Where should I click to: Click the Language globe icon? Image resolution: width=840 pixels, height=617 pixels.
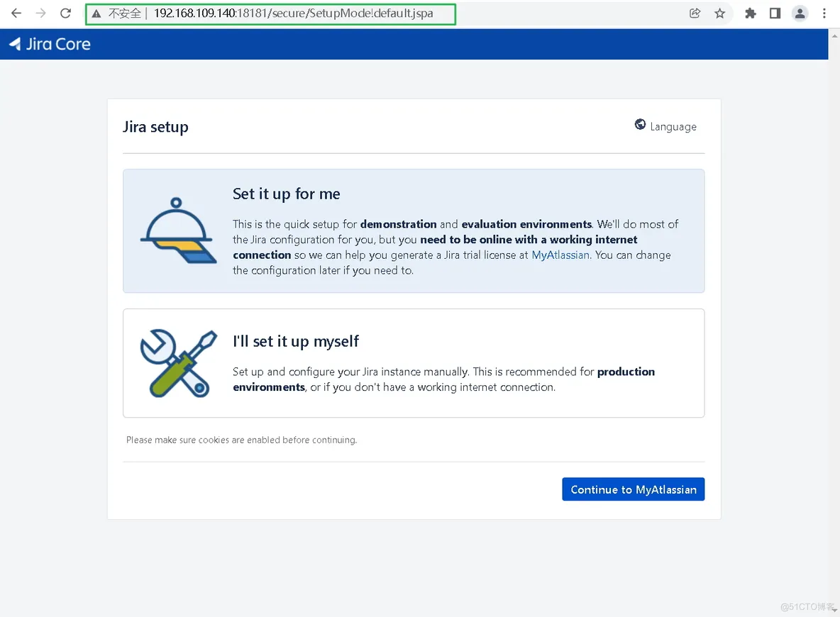click(x=640, y=125)
